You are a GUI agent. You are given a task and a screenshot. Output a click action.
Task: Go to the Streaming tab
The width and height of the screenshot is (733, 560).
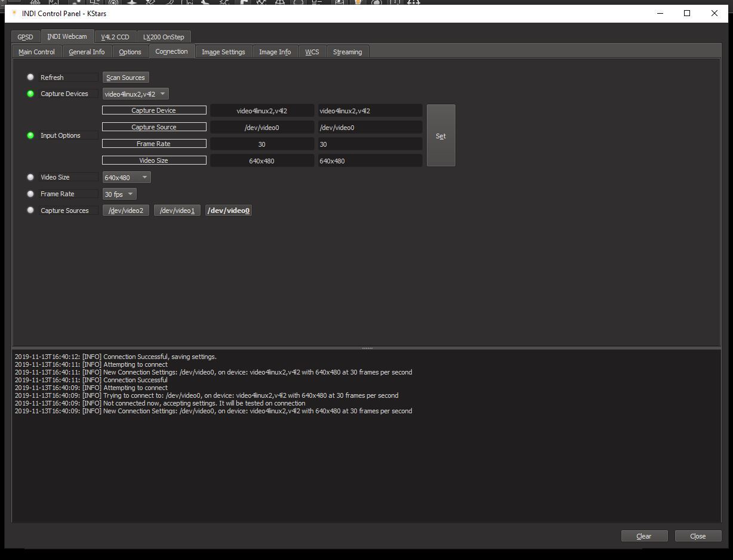point(347,52)
